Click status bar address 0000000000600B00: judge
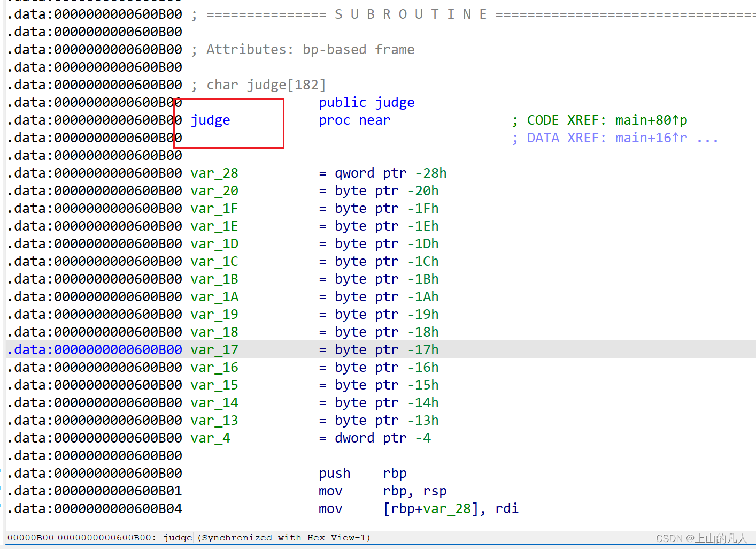 click(125, 538)
